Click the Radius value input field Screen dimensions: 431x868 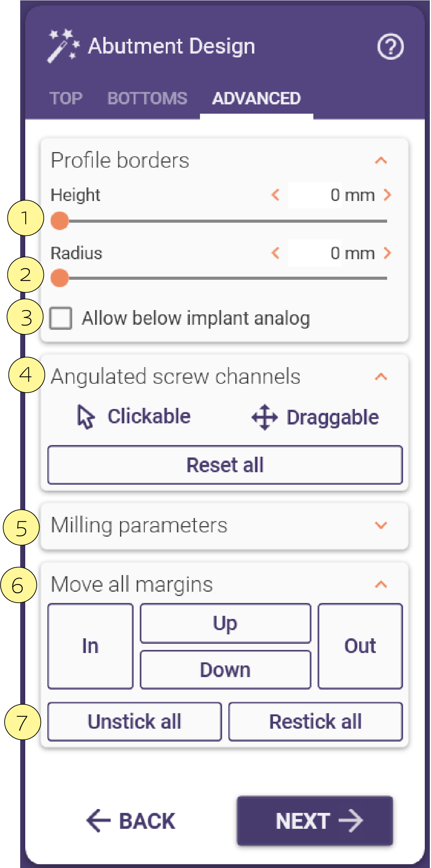click(x=315, y=253)
